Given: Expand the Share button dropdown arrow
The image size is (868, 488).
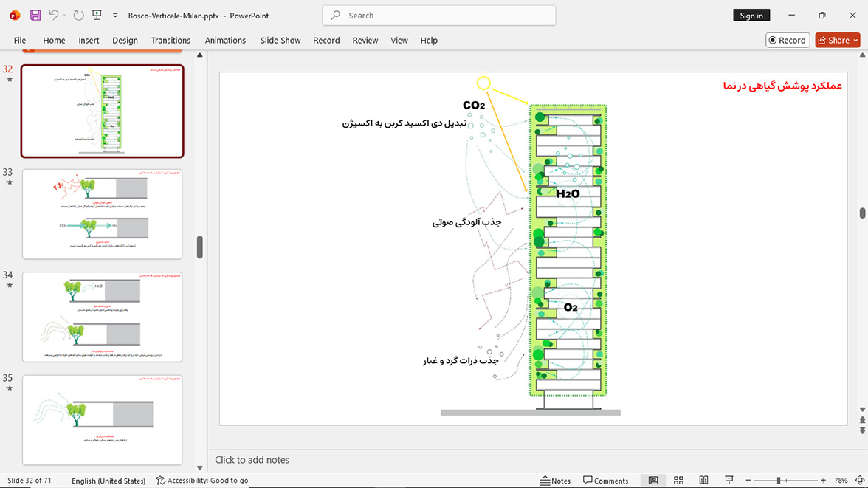Looking at the screenshot, I should coord(855,41).
